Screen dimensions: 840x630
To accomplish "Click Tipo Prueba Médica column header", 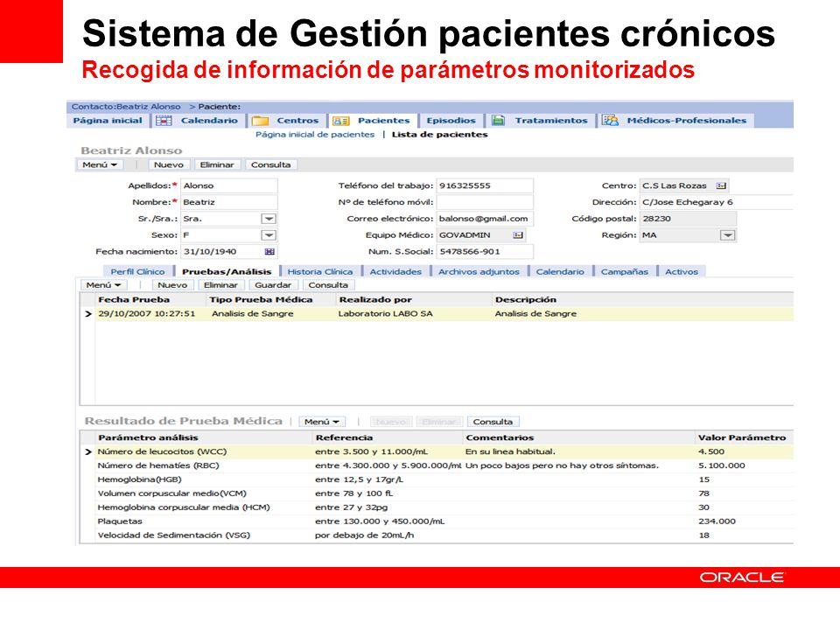I will (261, 299).
